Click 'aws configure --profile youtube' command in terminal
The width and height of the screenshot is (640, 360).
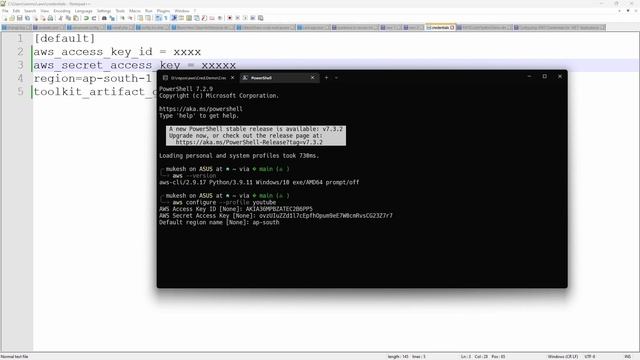coord(224,202)
